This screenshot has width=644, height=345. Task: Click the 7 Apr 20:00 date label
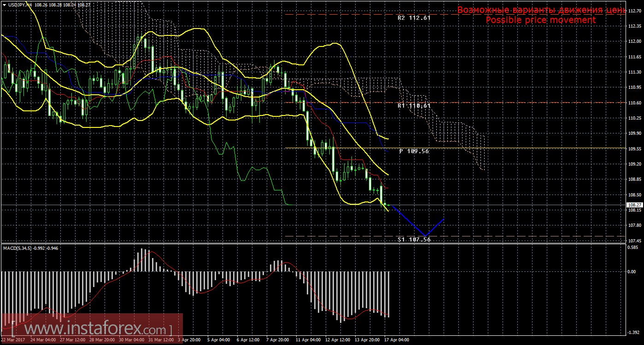[x=278, y=340]
